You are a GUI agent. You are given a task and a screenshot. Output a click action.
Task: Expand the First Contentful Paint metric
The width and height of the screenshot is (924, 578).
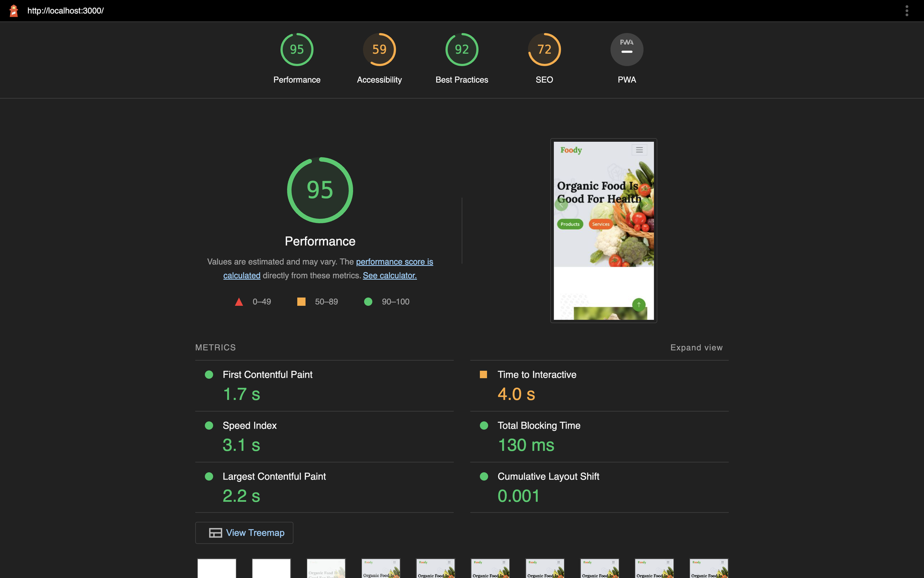coord(267,375)
